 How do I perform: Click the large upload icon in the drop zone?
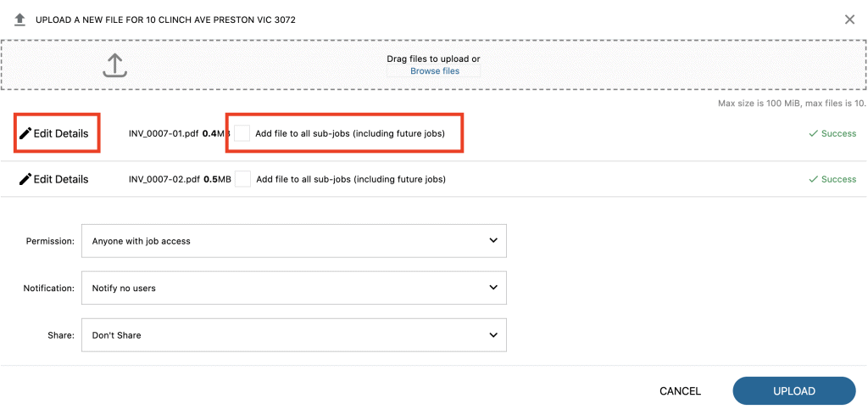tap(114, 65)
